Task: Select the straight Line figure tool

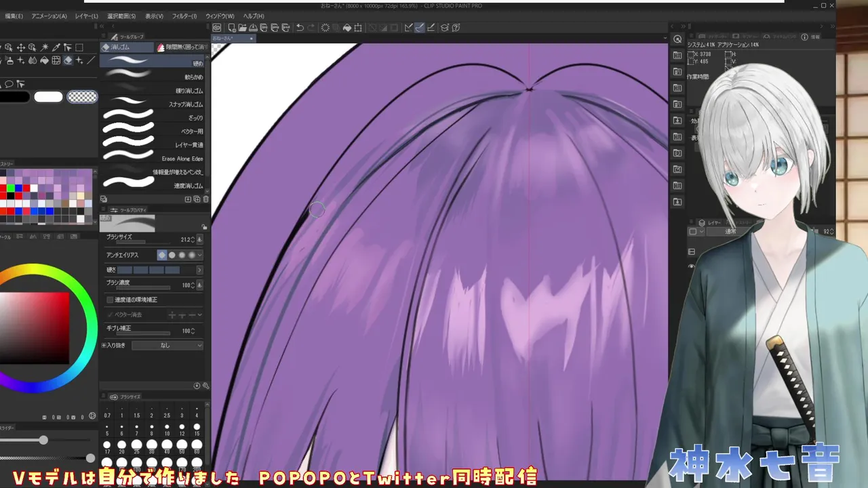Action: coord(91,60)
